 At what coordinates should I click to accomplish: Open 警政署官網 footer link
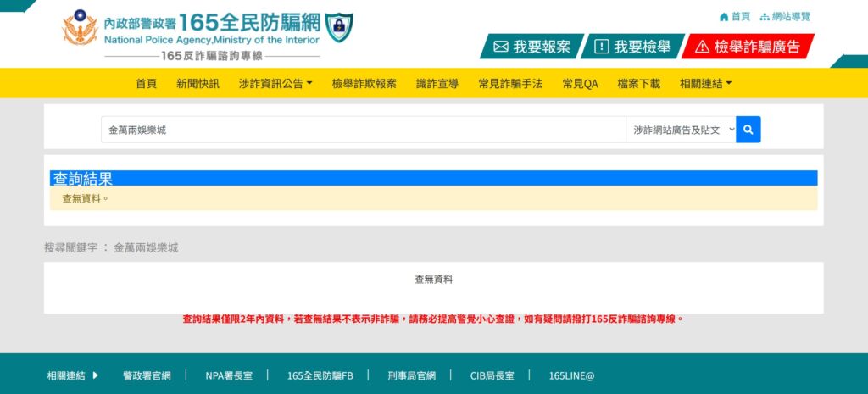click(x=147, y=375)
